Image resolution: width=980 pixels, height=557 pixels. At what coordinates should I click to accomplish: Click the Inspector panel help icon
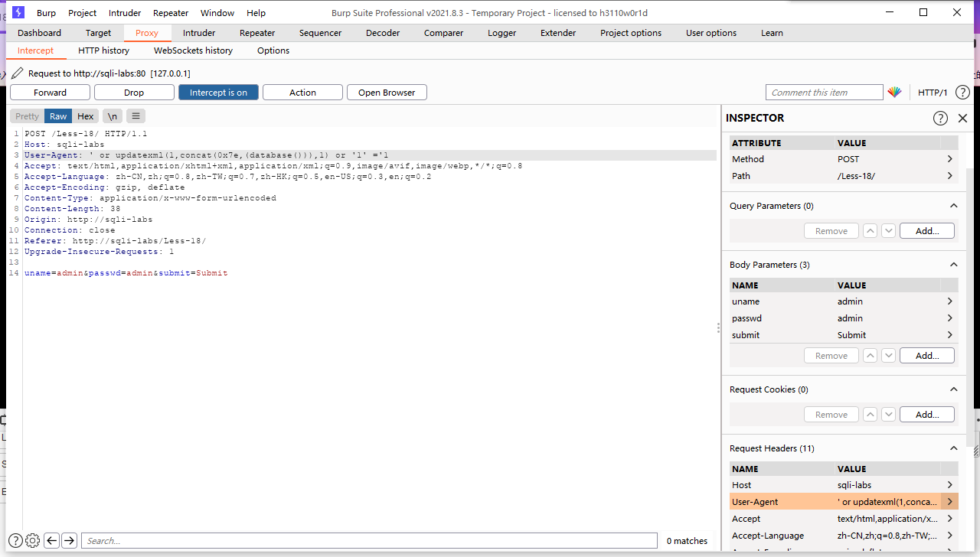941,118
